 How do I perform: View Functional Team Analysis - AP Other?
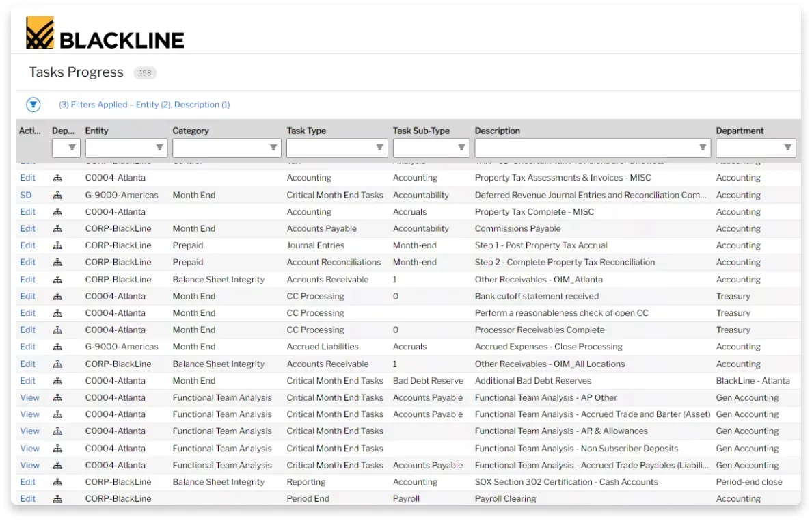pos(29,398)
